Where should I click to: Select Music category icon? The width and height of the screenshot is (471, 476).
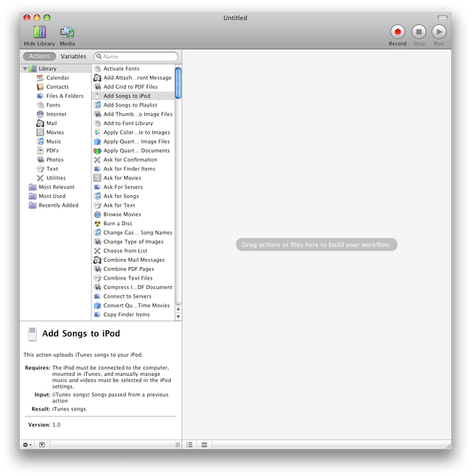click(x=40, y=141)
